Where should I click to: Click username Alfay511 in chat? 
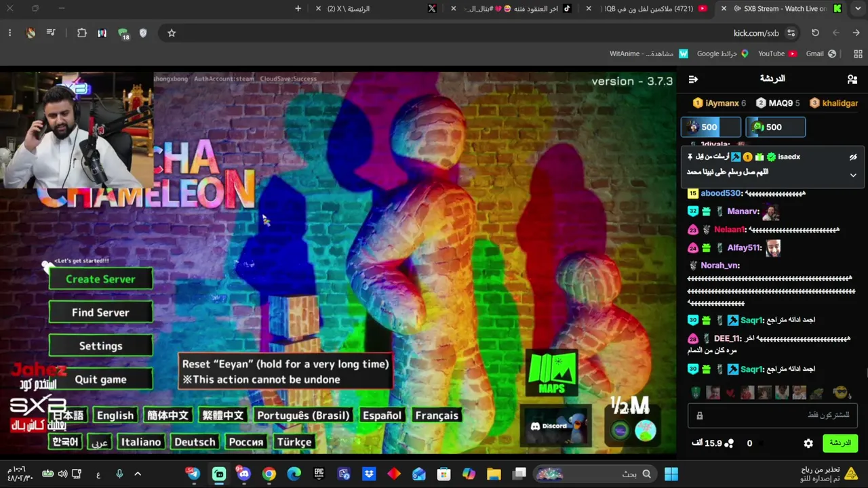tap(744, 248)
